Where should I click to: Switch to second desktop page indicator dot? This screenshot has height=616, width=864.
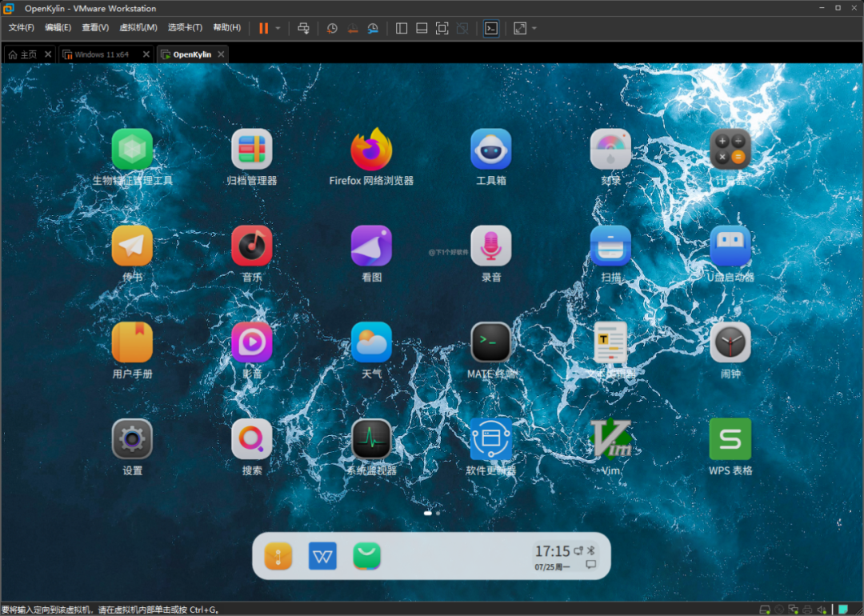(x=438, y=513)
